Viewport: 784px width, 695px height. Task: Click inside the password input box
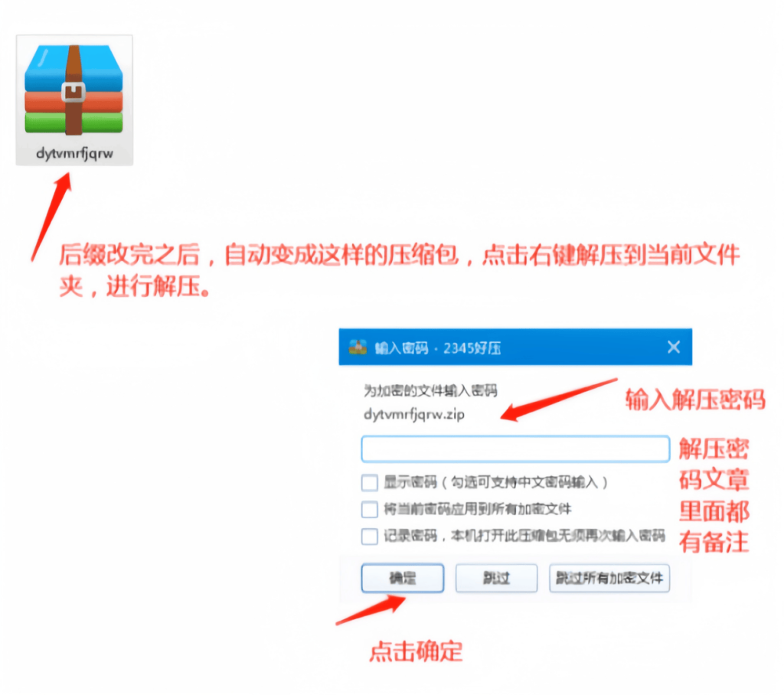(x=514, y=449)
